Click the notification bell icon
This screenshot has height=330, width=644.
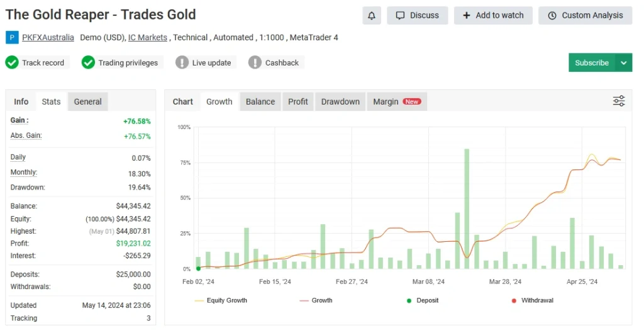coord(371,16)
